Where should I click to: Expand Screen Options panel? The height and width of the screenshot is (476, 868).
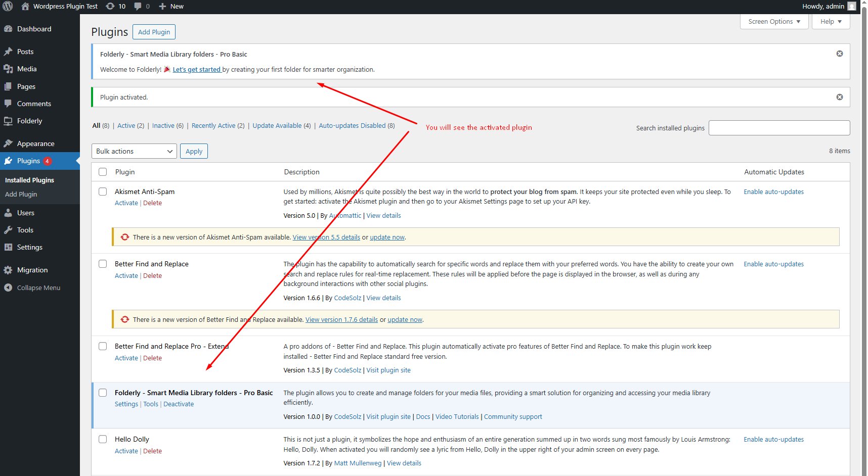click(774, 22)
